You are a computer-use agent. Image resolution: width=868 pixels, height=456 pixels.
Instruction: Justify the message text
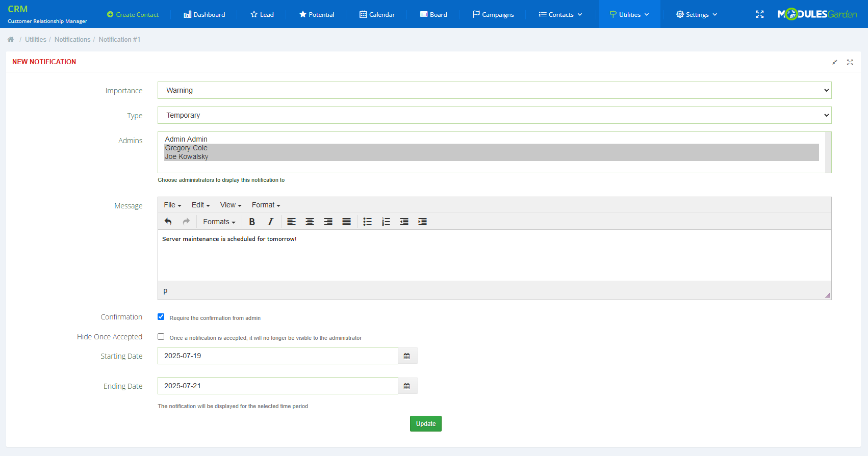tap(346, 222)
